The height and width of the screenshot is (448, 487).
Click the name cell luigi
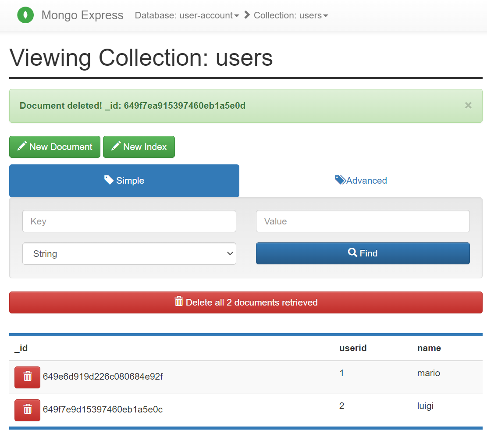(425, 406)
